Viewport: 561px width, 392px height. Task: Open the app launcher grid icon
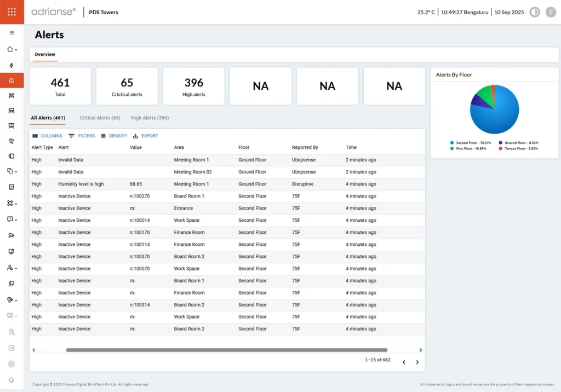12,12
